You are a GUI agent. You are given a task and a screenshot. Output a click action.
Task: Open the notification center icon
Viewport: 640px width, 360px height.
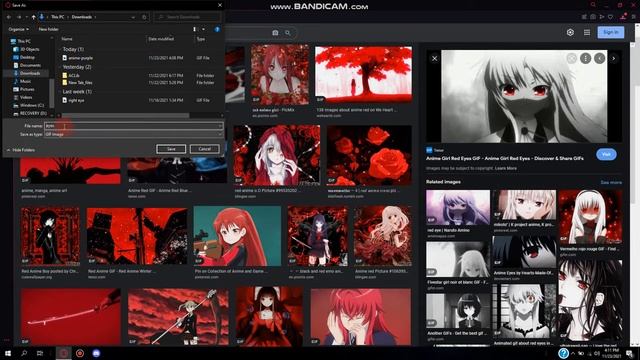coord(629,353)
